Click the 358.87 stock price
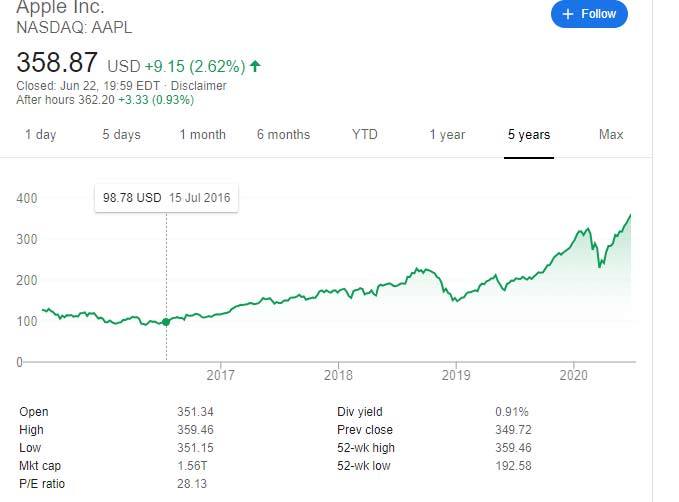The height and width of the screenshot is (502, 679). click(x=57, y=63)
